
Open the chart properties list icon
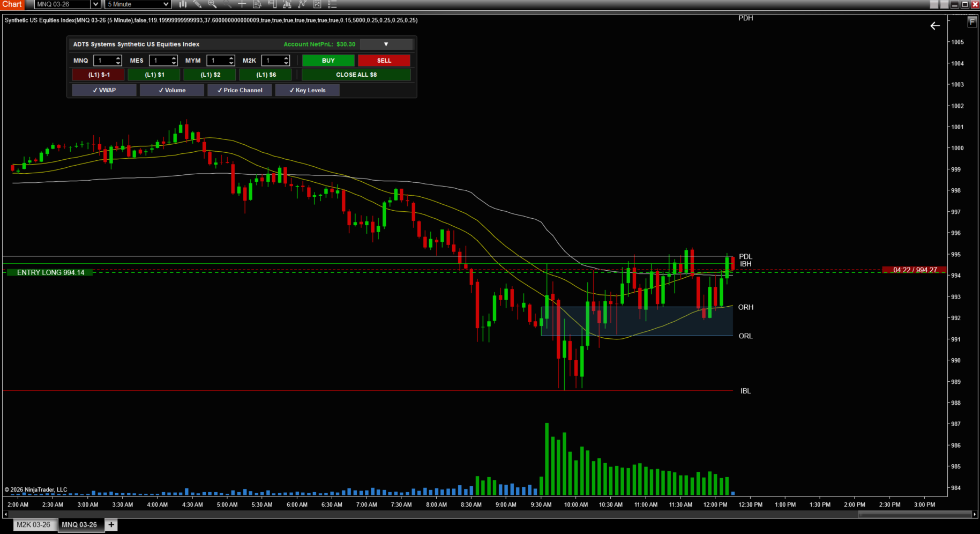point(332,5)
